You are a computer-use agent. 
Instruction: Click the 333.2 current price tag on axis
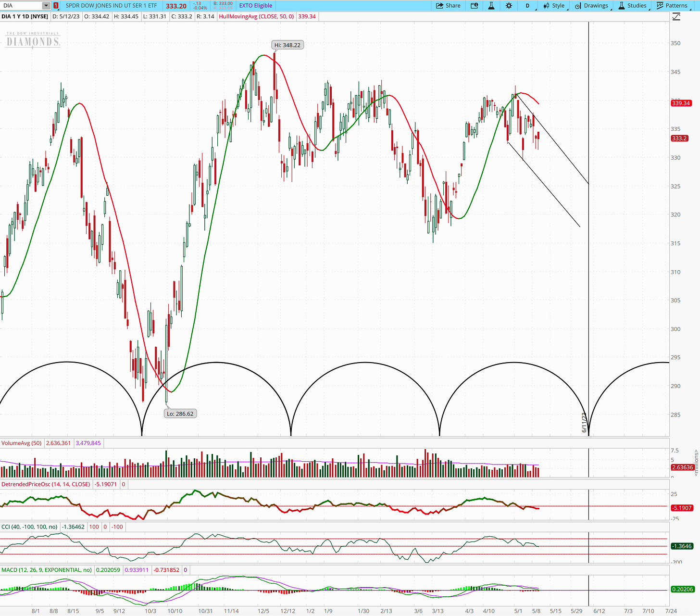tap(679, 138)
